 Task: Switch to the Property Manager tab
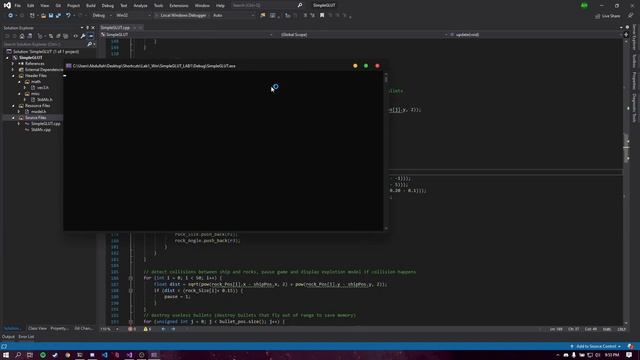[x=60, y=329]
